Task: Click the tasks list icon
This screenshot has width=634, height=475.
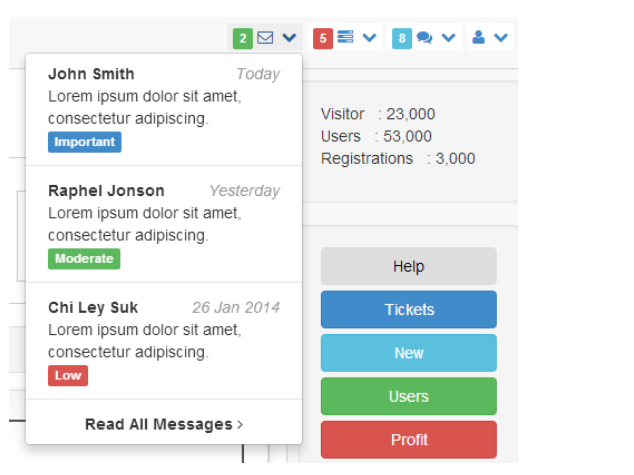Action: pyautogui.click(x=345, y=37)
